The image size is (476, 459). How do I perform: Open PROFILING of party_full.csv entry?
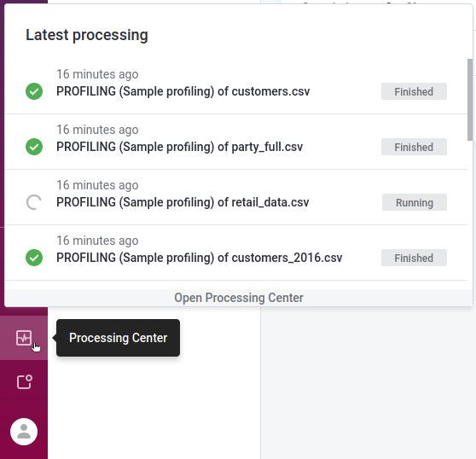point(179,147)
